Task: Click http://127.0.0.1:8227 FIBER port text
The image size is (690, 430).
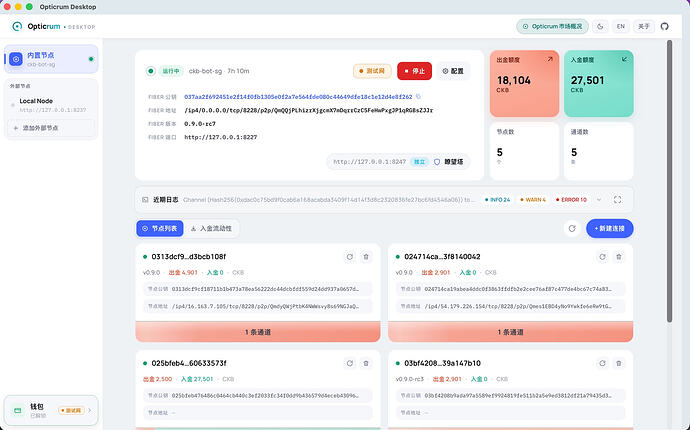Action: (x=220, y=137)
